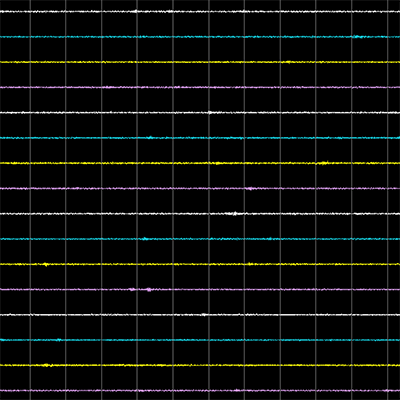Click the spike on the second white trace

(x=210, y=112)
